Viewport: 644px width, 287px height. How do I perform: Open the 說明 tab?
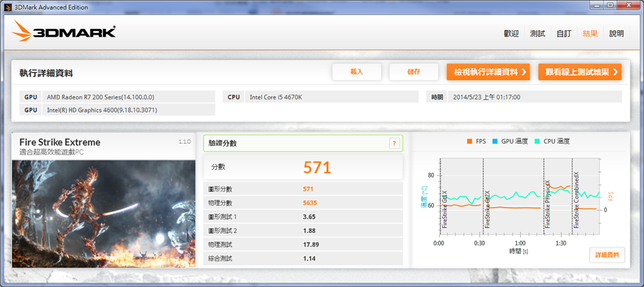point(616,34)
